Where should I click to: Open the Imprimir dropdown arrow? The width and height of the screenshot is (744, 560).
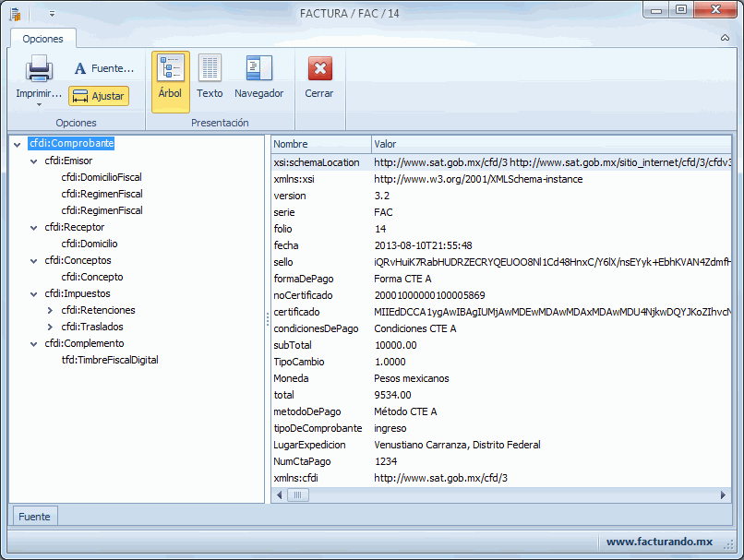[x=39, y=105]
